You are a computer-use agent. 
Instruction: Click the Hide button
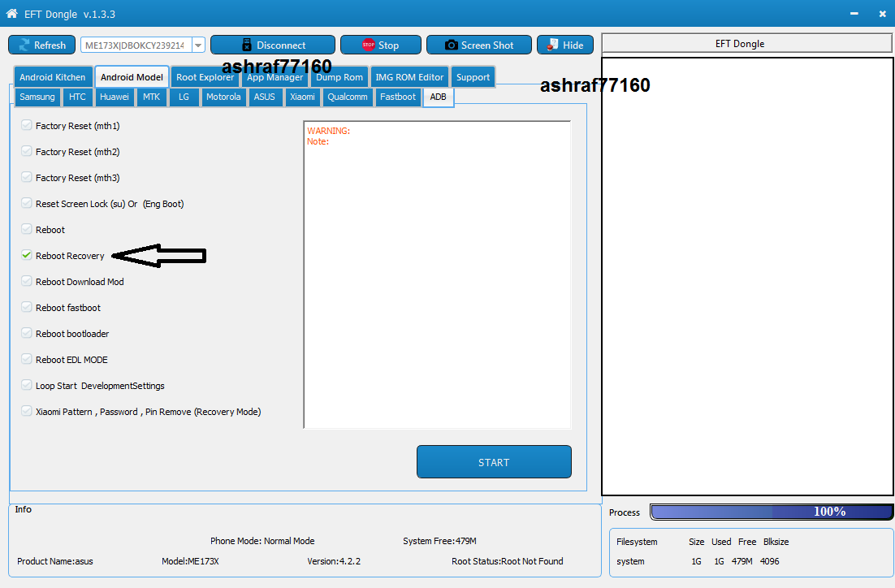coord(565,45)
